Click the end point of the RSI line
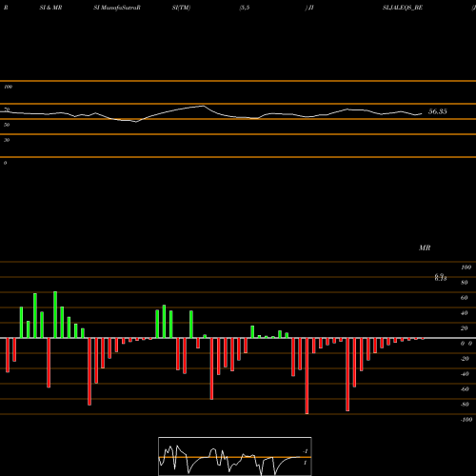This screenshot has width=476, height=476. pos(422,113)
